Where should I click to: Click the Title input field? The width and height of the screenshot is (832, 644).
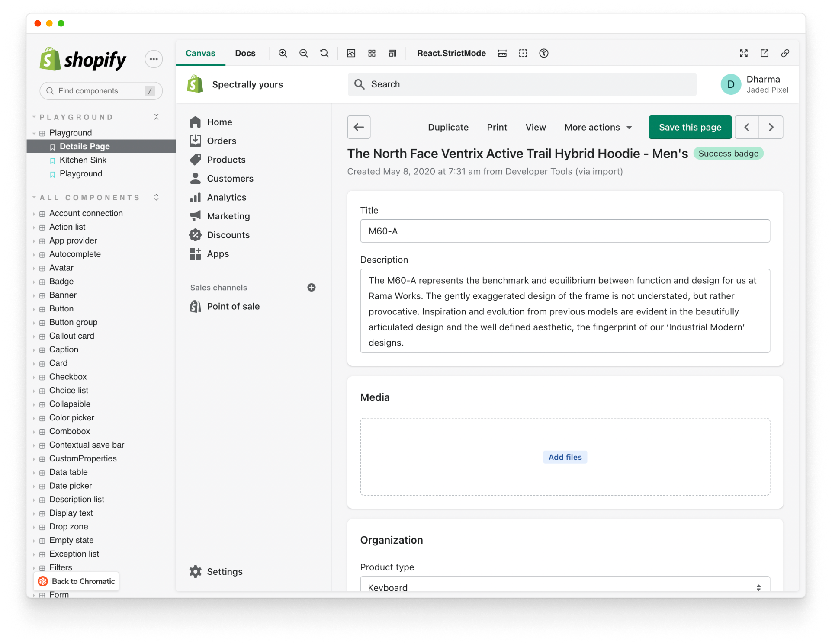coord(565,231)
